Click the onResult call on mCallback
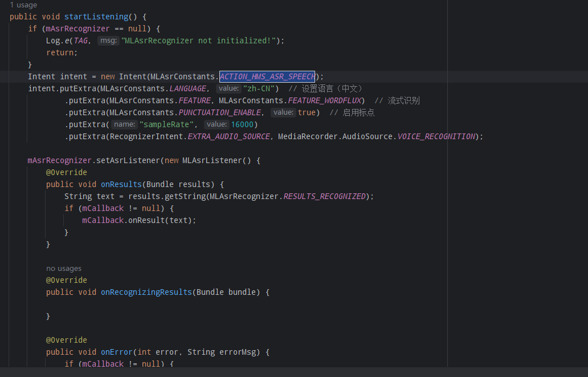The image size is (588, 377). coord(146,220)
